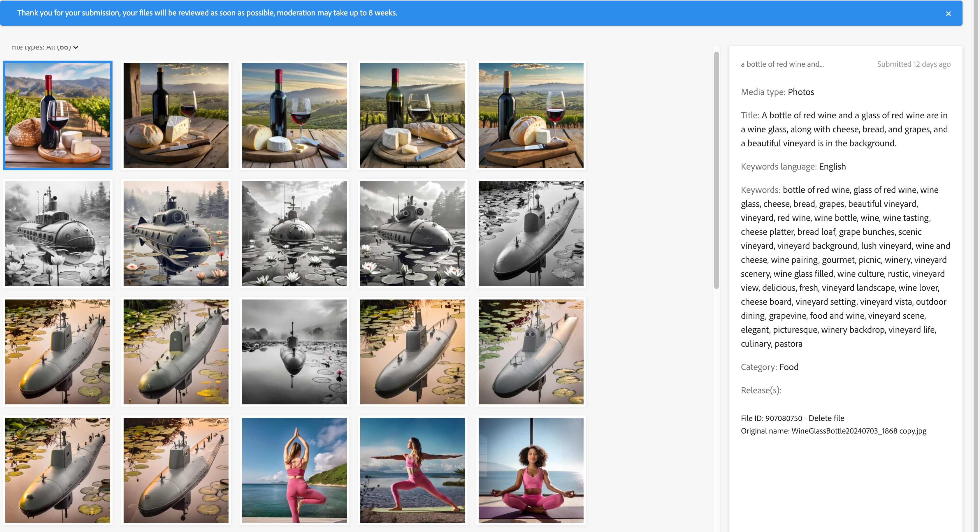The height and width of the screenshot is (532, 980).
Task: Open the tree pose yoga thumbnail
Action: click(294, 470)
